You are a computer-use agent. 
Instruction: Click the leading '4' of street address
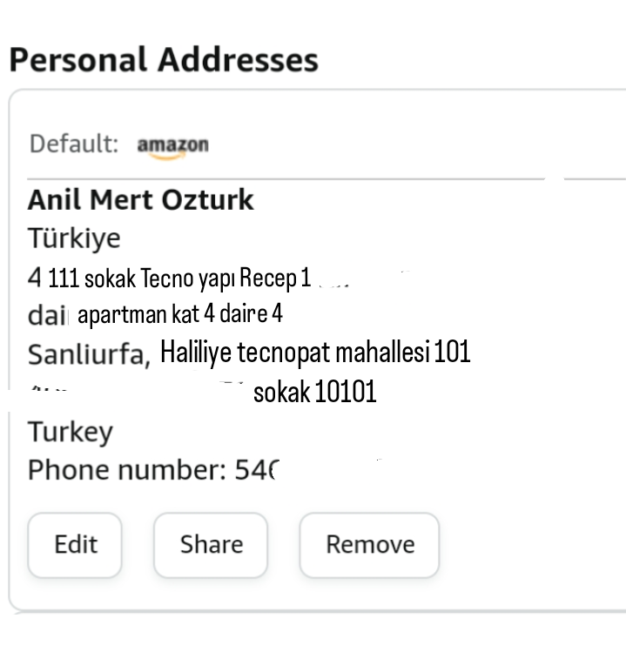(x=35, y=279)
